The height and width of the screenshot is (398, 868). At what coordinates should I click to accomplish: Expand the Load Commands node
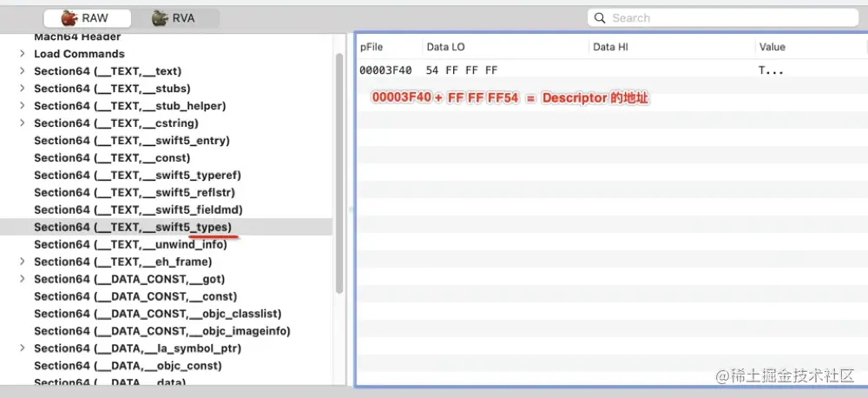(23, 54)
